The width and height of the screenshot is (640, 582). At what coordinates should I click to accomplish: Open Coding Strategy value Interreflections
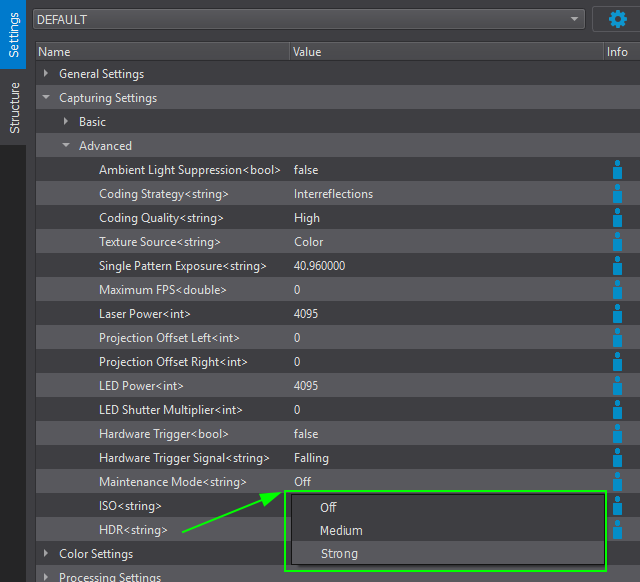(333, 194)
